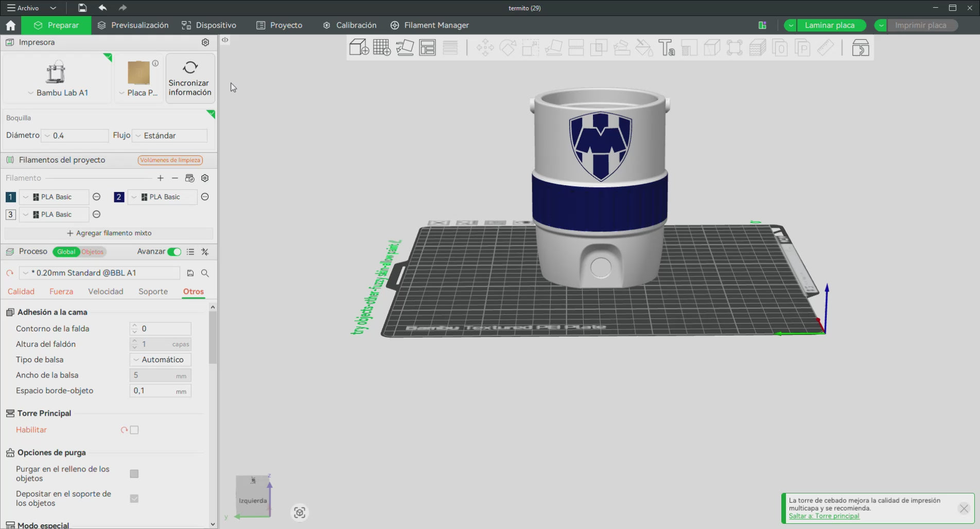Open the 0.20mm Standard process preset dropdown
Screen dimensions: 980x529
click(99, 273)
